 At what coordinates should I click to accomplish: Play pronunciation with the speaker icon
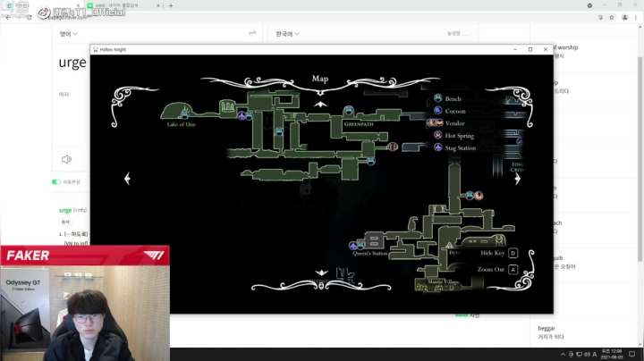click(x=66, y=159)
